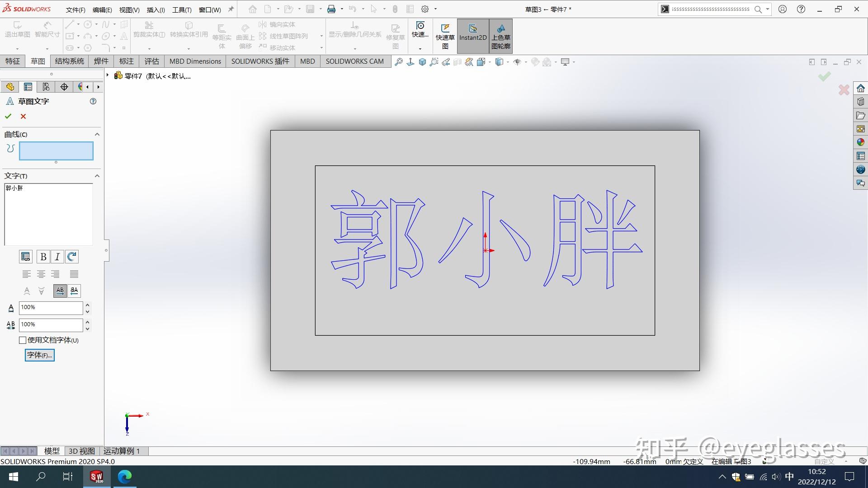Image resolution: width=868 pixels, height=488 pixels.
Task: Expand the 零件7 feature tree arrow
Action: (x=108, y=75)
